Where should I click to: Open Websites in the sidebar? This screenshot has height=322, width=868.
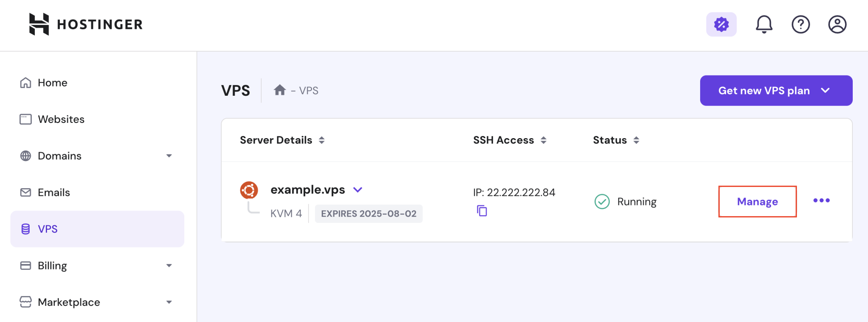61,119
